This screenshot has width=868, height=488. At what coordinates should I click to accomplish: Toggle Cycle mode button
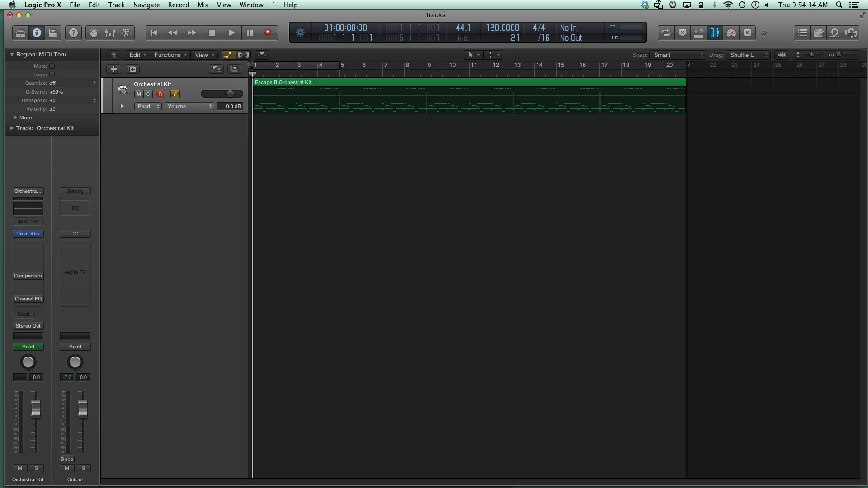[665, 33]
